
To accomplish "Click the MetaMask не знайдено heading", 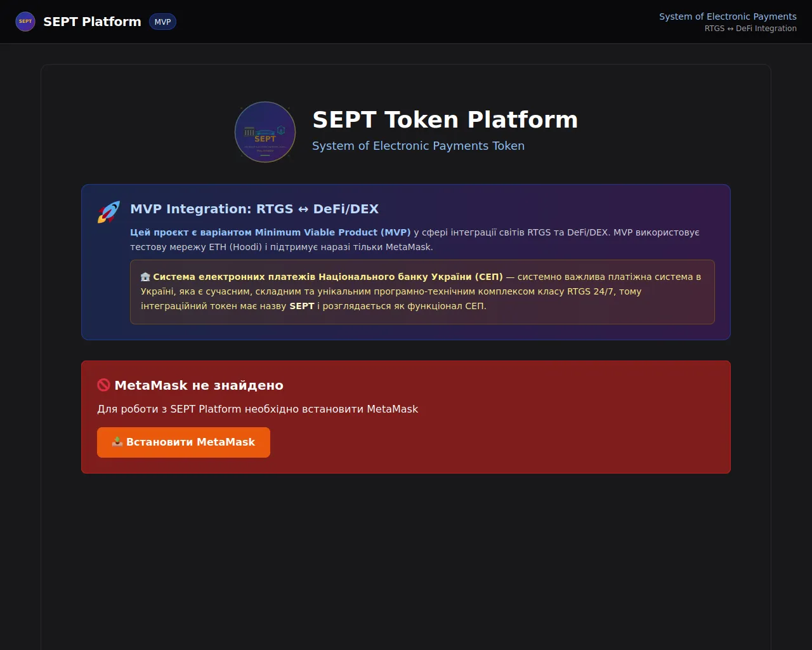I will pos(199,385).
